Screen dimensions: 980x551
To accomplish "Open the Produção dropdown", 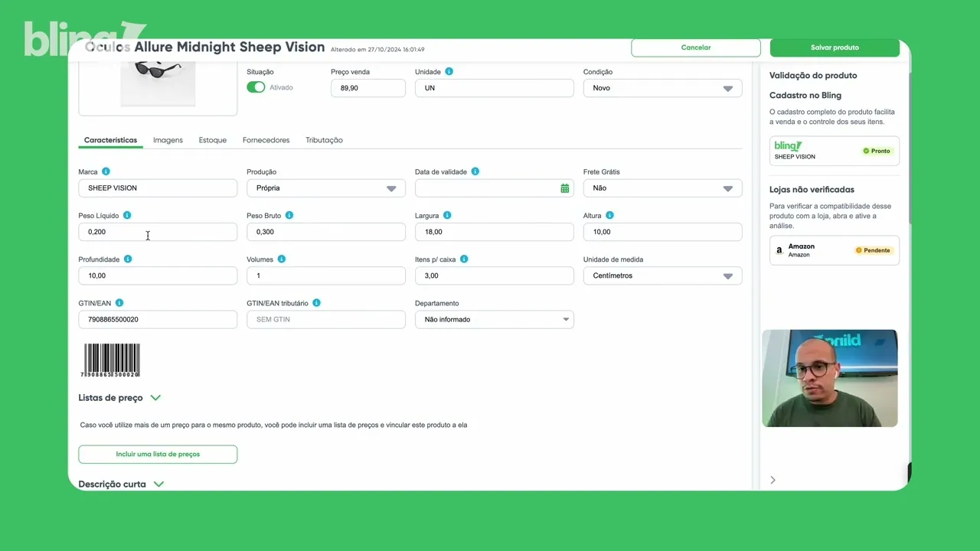I will (326, 188).
